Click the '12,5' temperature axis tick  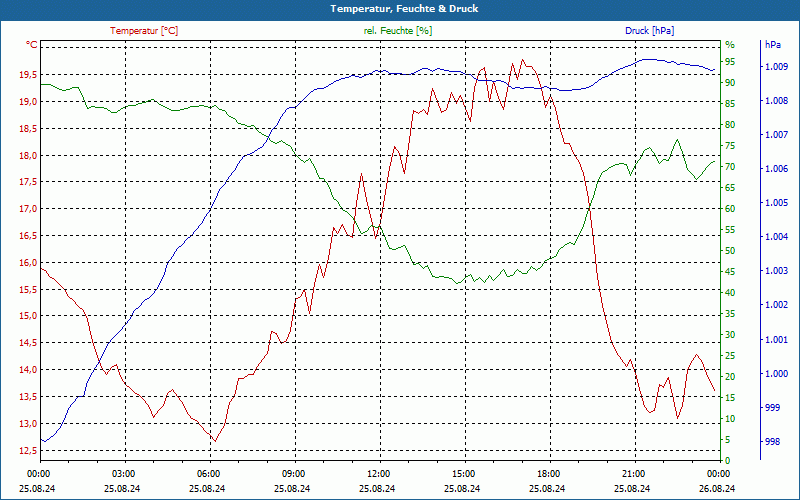click(28, 450)
